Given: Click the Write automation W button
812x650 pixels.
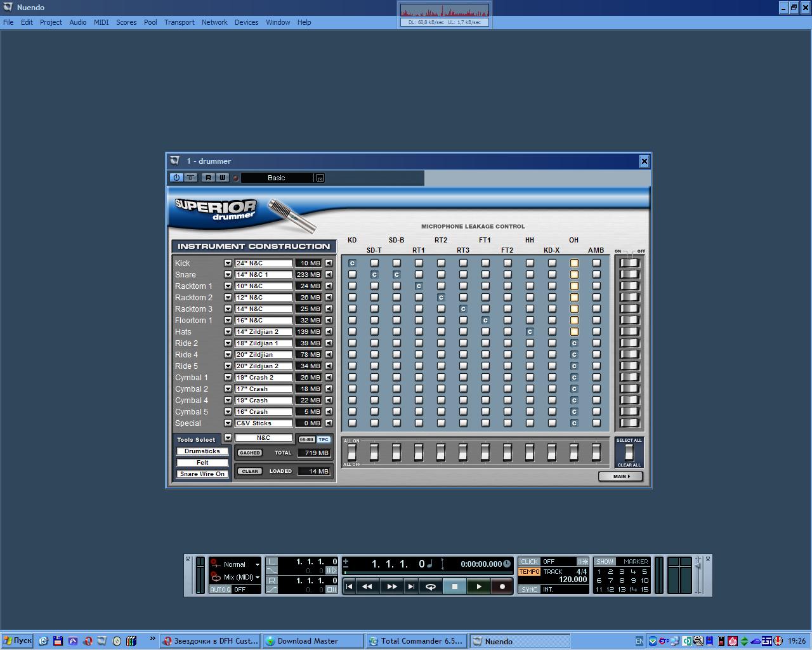Looking at the screenshot, I should click(222, 178).
